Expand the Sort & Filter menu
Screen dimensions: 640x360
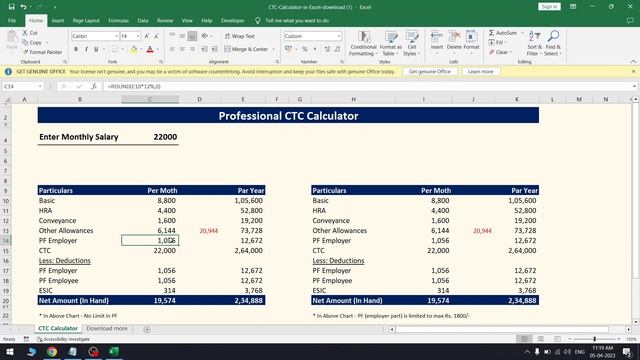[534, 43]
